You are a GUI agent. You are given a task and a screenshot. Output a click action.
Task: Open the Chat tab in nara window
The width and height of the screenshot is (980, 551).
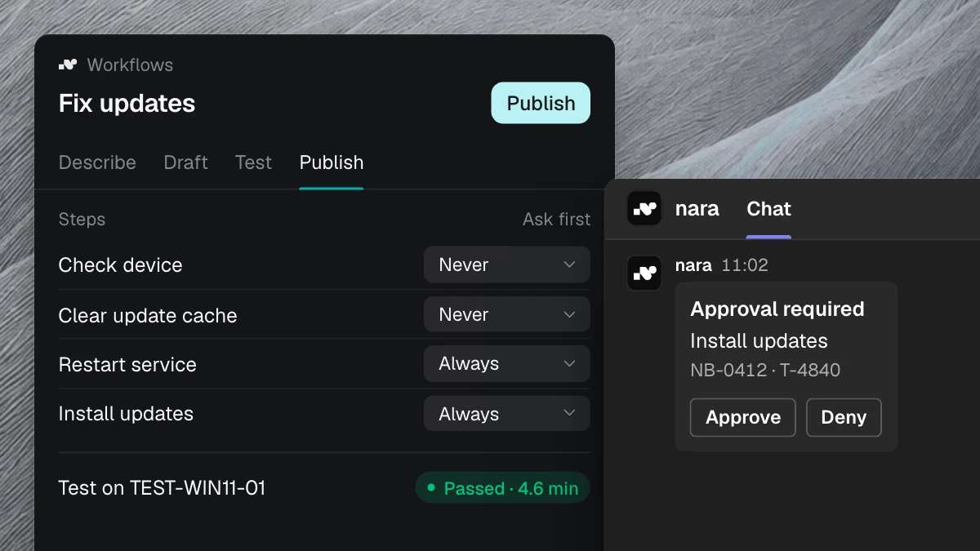(x=768, y=209)
